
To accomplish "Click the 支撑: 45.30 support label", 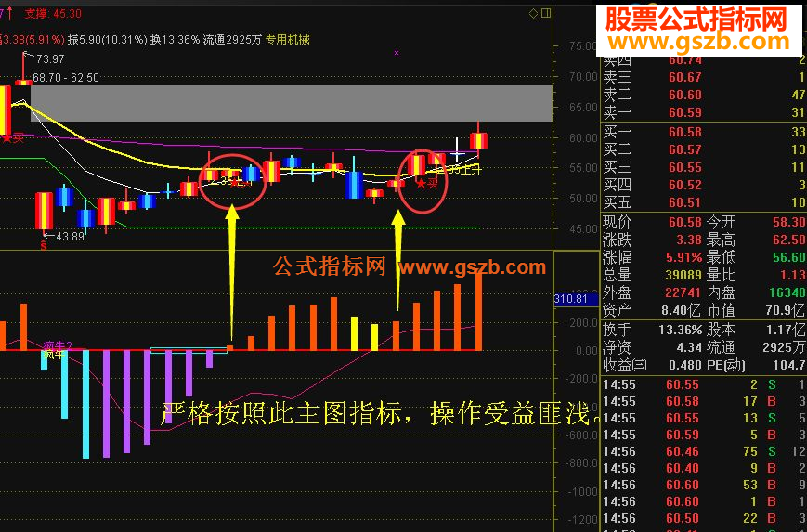I will [x=53, y=14].
